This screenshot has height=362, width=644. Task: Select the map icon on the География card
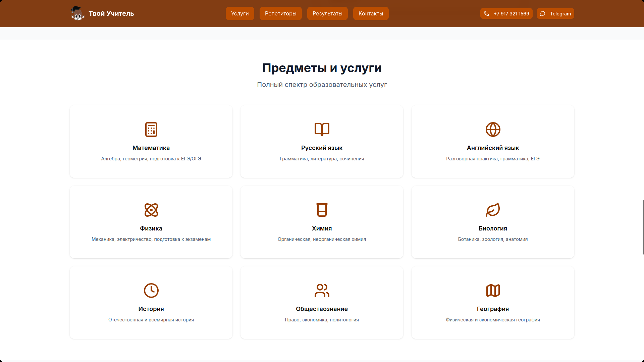pos(493,291)
